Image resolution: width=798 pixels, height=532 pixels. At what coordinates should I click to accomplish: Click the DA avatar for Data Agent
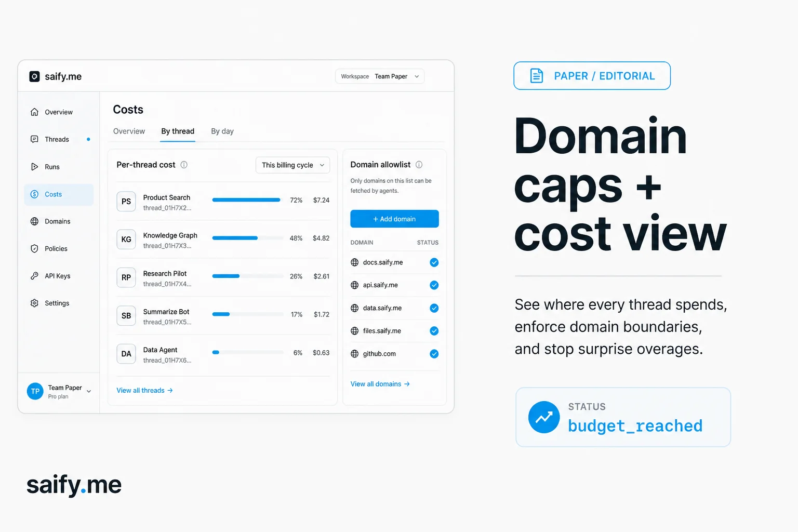point(126,354)
